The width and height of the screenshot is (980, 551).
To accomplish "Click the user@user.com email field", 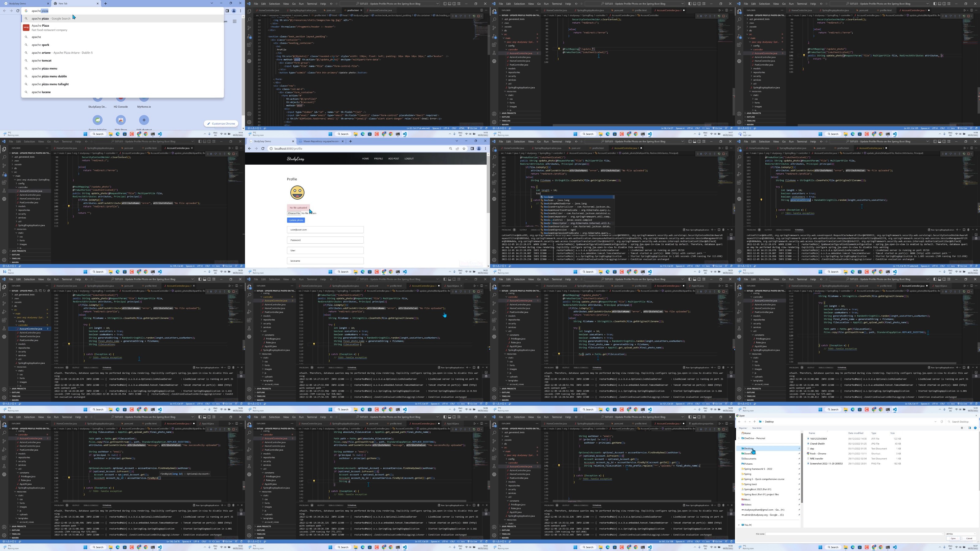I will pos(325,230).
